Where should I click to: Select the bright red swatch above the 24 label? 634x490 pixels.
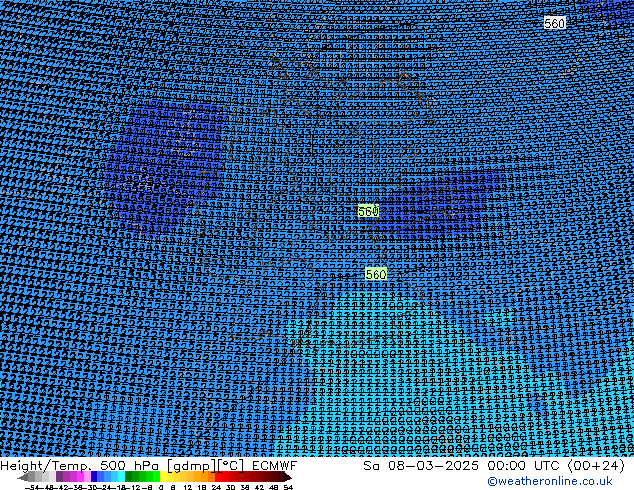(218, 477)
